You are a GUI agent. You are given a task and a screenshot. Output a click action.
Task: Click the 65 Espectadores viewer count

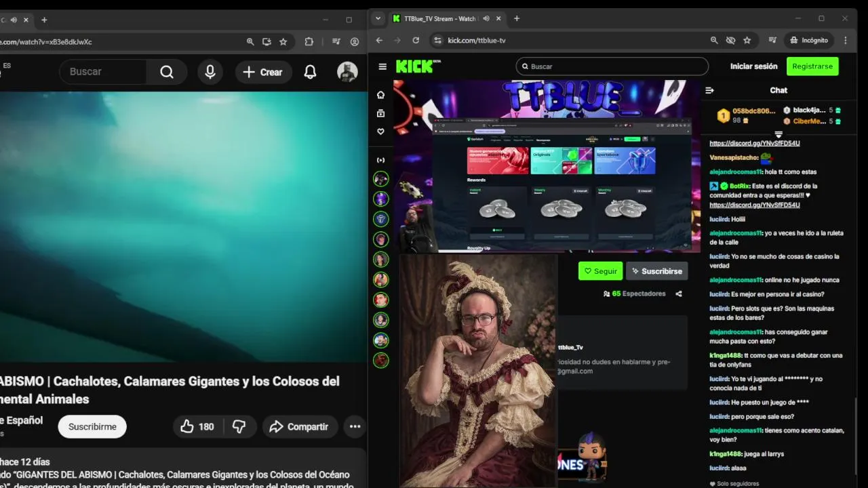click(634, 293)
